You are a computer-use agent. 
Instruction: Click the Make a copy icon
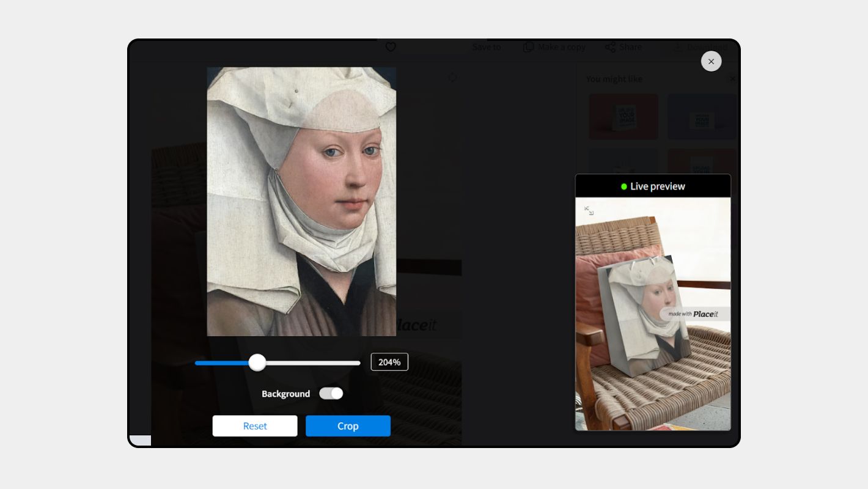click(x=528, y=47)
